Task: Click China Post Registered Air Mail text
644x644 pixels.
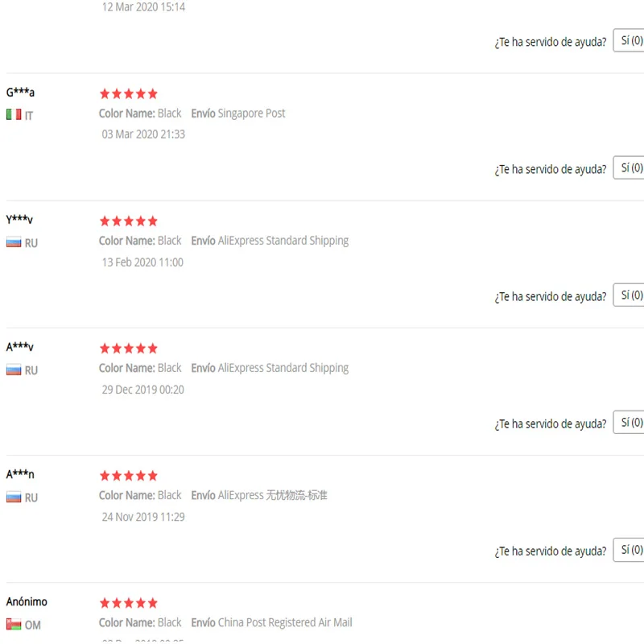Action: (285, 622)
